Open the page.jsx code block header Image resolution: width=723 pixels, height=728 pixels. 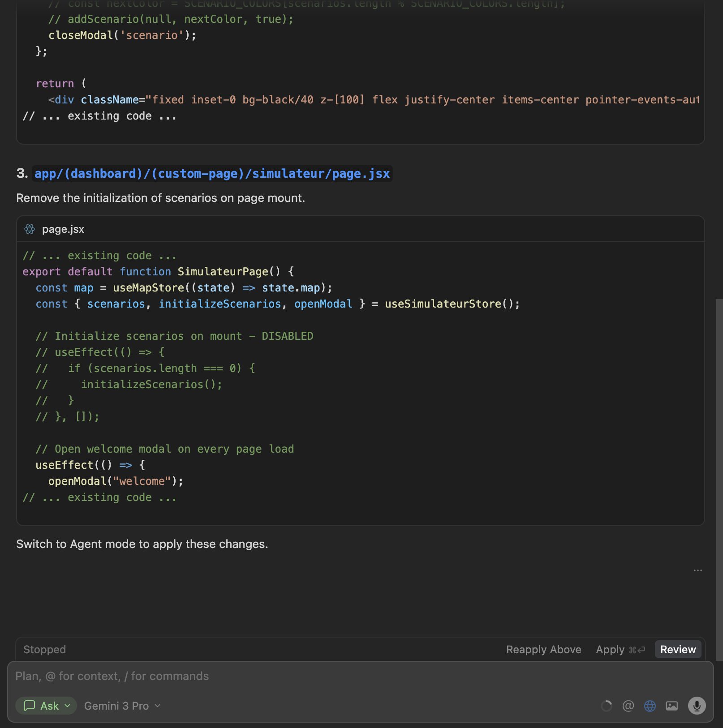point(360,229)
